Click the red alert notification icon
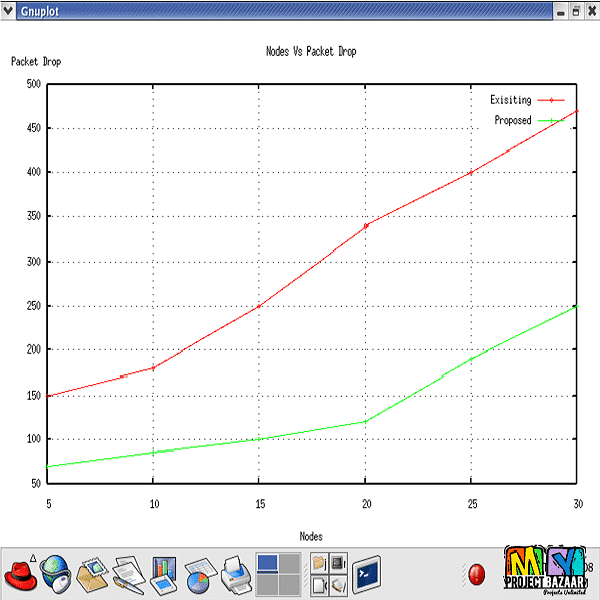 tap(478, 574)
